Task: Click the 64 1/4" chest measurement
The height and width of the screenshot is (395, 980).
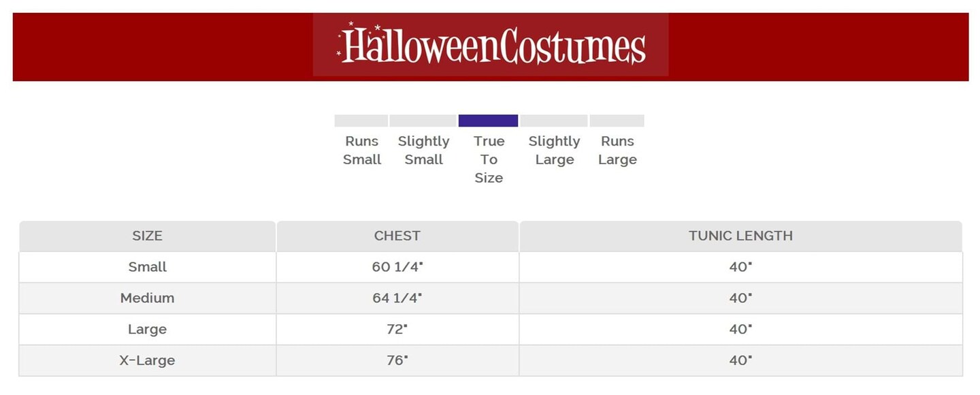Action: click(397, 298)
